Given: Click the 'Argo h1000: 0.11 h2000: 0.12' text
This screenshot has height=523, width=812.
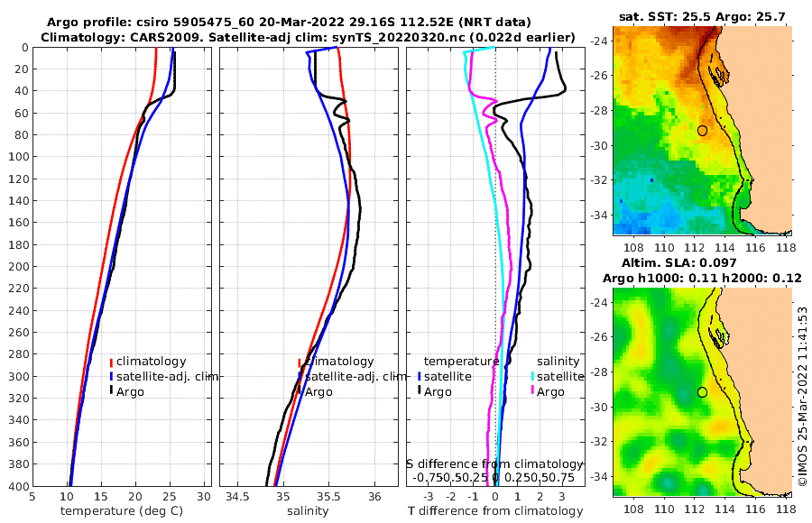Looking at the screenshot, I should pyautogui.click(x=702, y=279).
